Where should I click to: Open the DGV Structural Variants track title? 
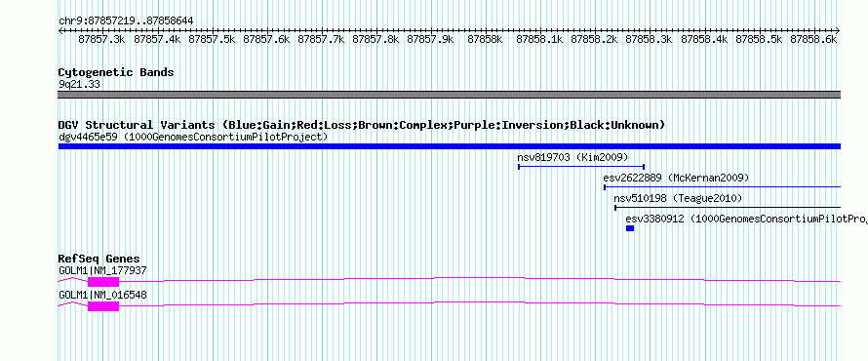pos(362,125)
